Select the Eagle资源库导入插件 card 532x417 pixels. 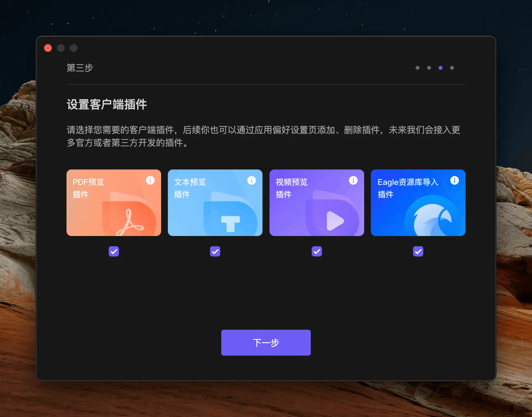(x=418, y=203)
